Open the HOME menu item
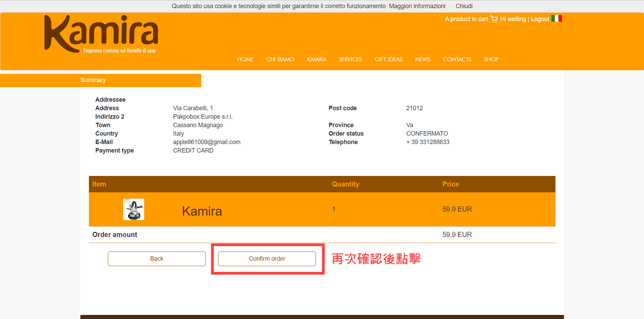Screen dimensions: 644x319 [x=245, y=59]
